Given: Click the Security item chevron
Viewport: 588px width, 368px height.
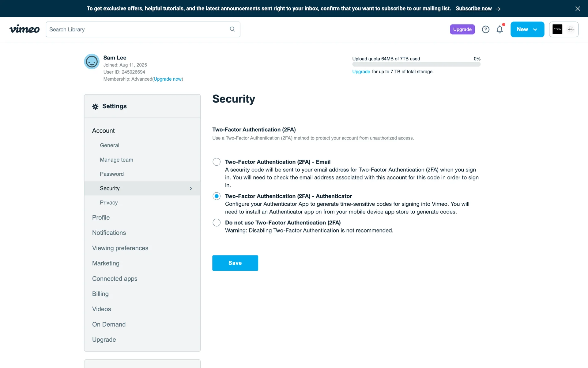Looking at the screenshot, I should point(191,189).
